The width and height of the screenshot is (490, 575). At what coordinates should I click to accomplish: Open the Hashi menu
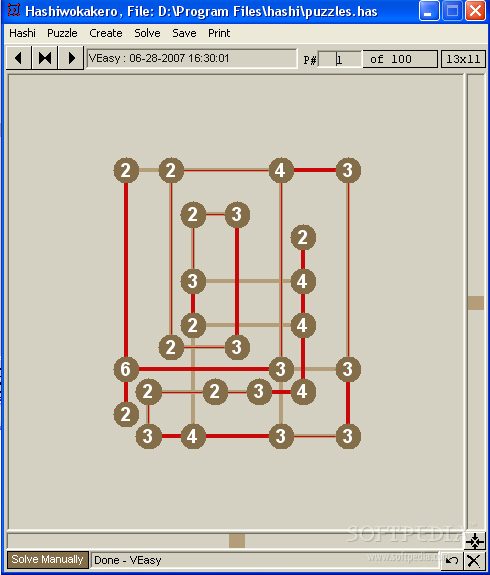click(22, 33)
